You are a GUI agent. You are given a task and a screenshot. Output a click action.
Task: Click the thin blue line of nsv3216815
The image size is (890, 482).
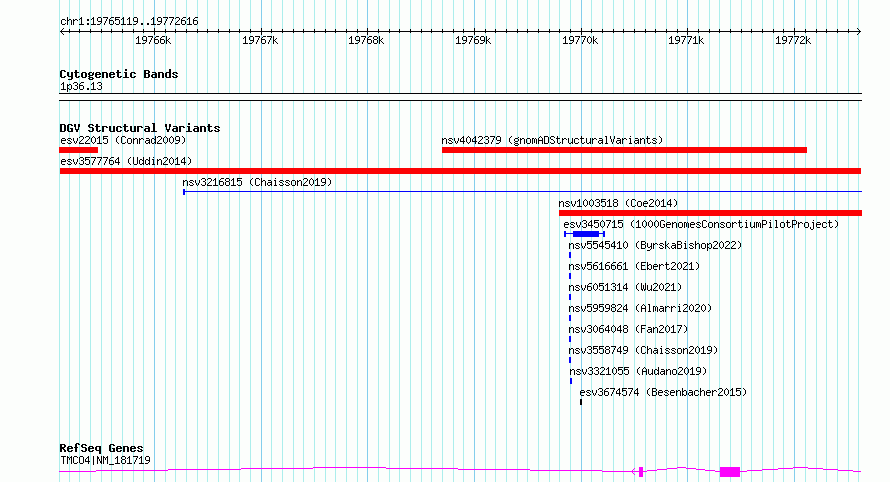(522, 192)
